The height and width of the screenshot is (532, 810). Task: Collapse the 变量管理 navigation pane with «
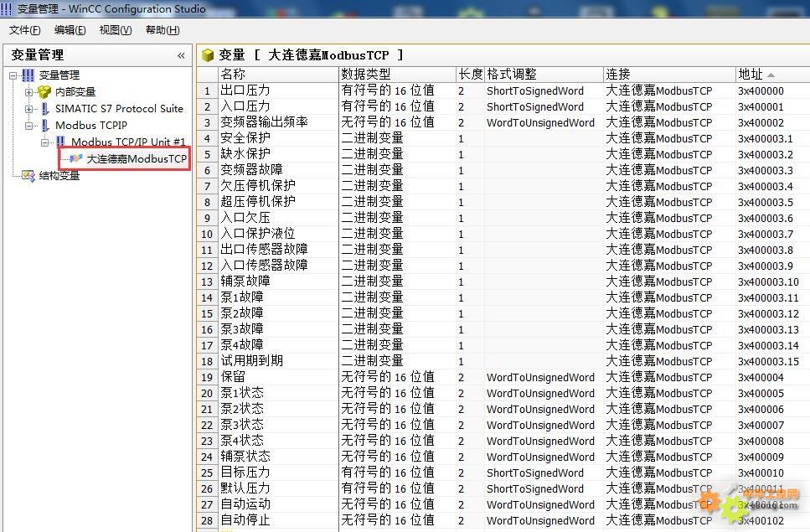pyautogui.click(x=181, y=55)
